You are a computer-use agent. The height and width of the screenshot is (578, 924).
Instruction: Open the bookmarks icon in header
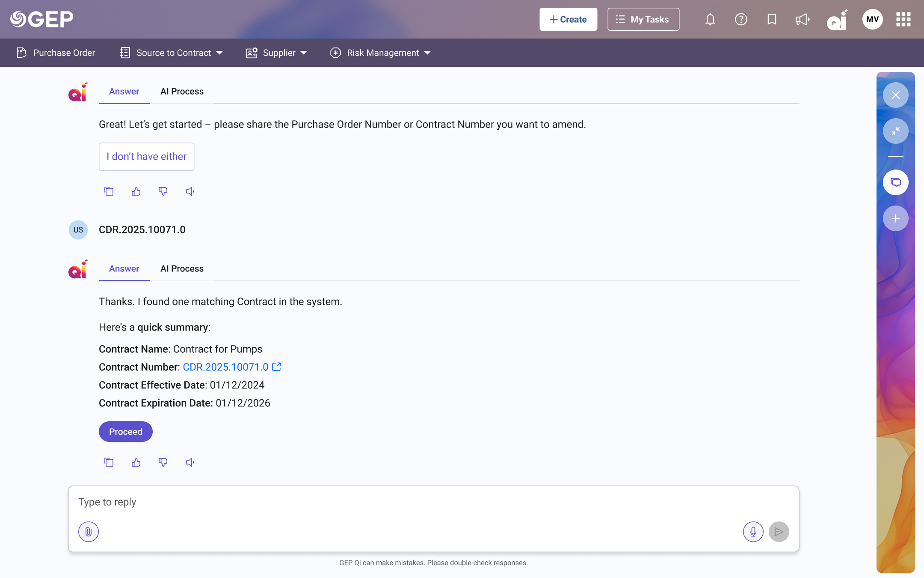(772, 19)
